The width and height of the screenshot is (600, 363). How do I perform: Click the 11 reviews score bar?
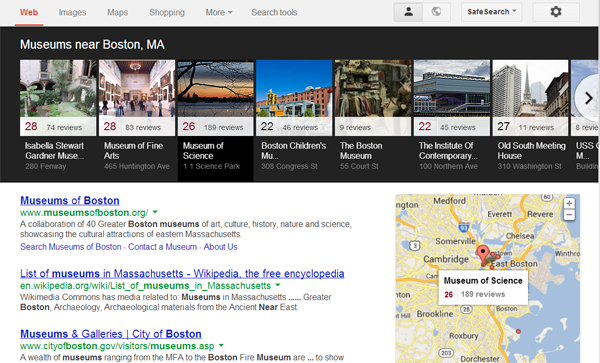coord(530,127)
